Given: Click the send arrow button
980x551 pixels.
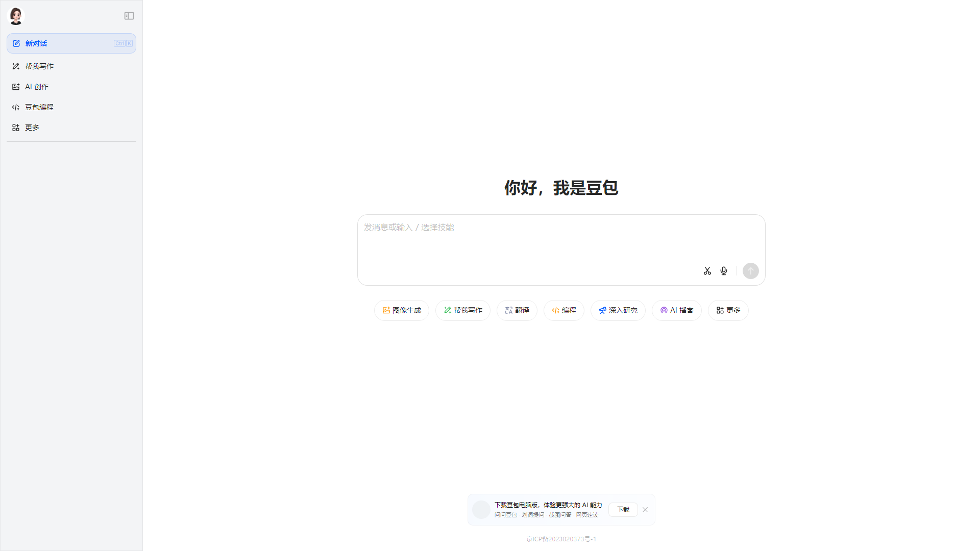Looking at the screenshot, I should click(x=750, y=271).
